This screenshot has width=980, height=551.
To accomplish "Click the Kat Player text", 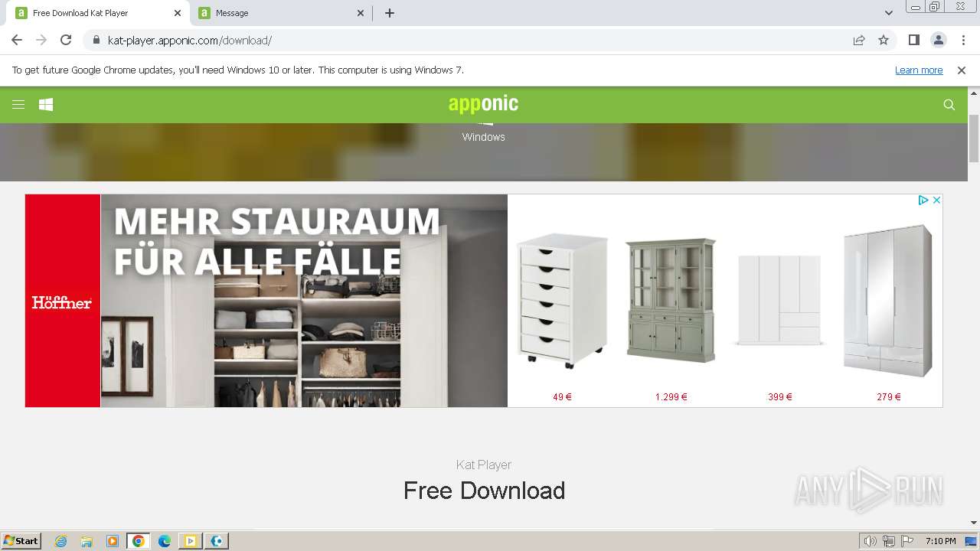I will [x=484, y=465].
